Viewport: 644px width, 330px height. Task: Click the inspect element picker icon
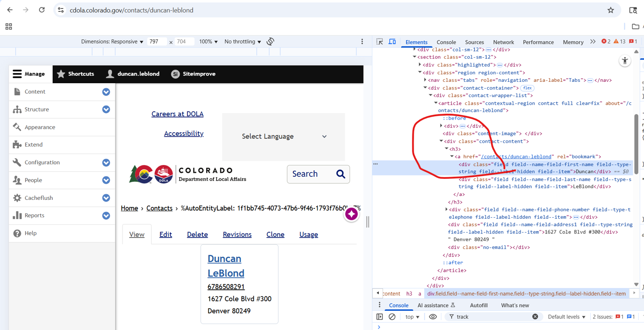point(380,42)
